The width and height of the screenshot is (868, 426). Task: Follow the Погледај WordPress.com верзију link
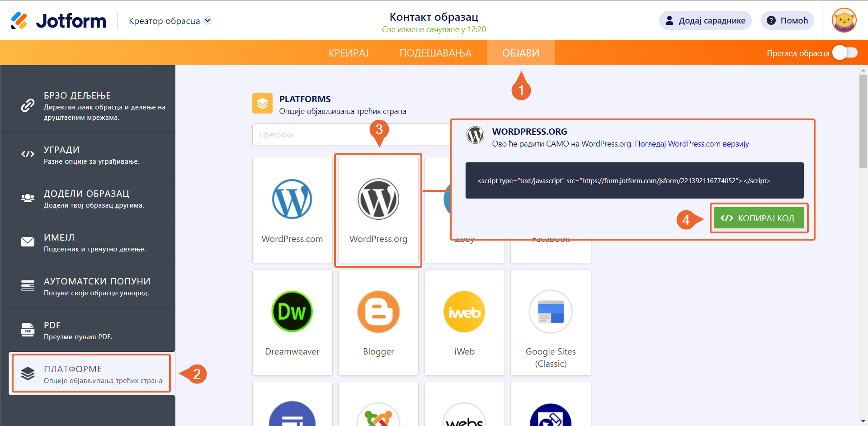coord(692,144)
